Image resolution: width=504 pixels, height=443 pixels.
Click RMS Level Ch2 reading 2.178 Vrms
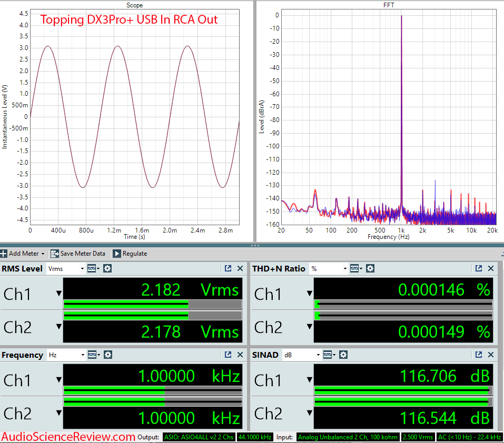[x=190, y=331]
